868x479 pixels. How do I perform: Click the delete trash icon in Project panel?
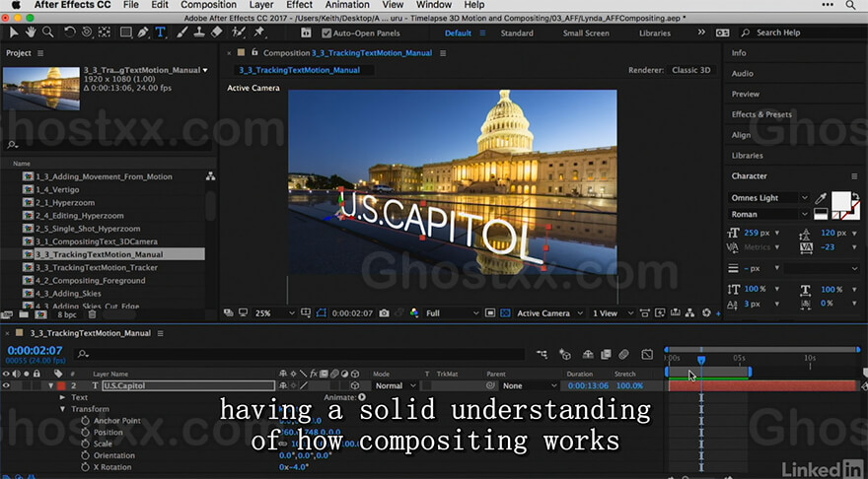tap(93, 314)
